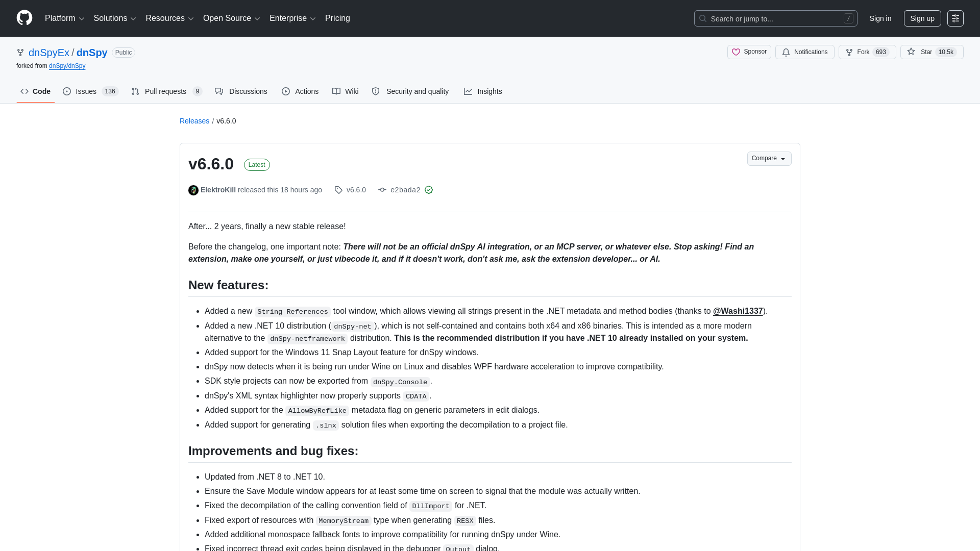This screenshot has height=551, width=980.
Task: Click the star count 10.5k
Action: pyautogui.click(x=946, y=52)
